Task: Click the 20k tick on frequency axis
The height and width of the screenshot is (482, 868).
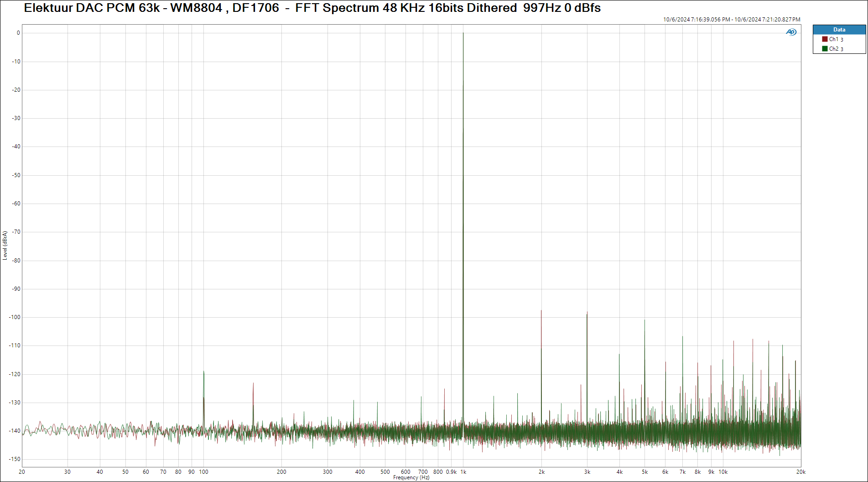Action: 800,472
